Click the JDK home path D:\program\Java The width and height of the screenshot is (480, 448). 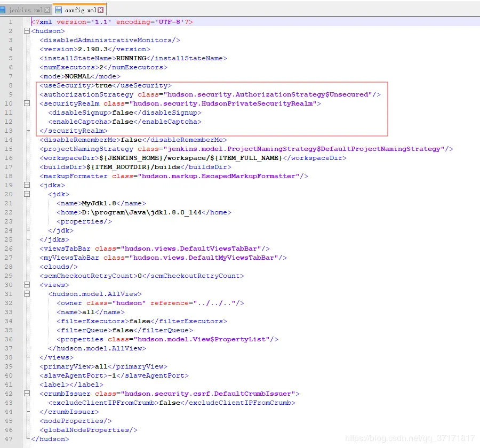pyautogui.click(x=141, y=212)
